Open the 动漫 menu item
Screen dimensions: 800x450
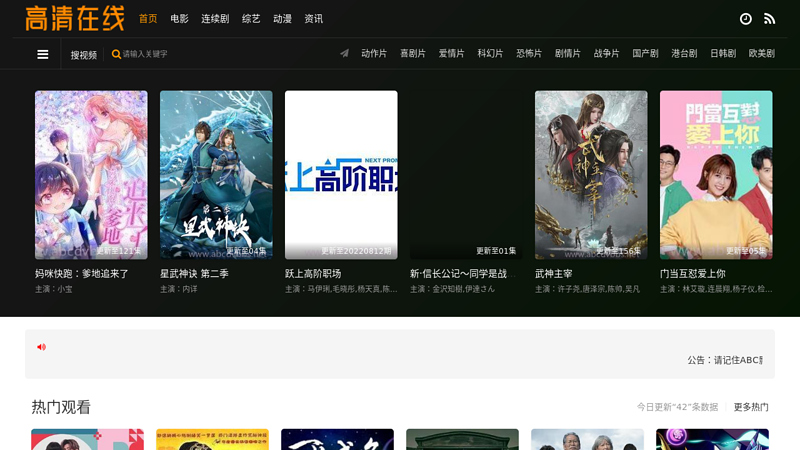coord(282,19)
